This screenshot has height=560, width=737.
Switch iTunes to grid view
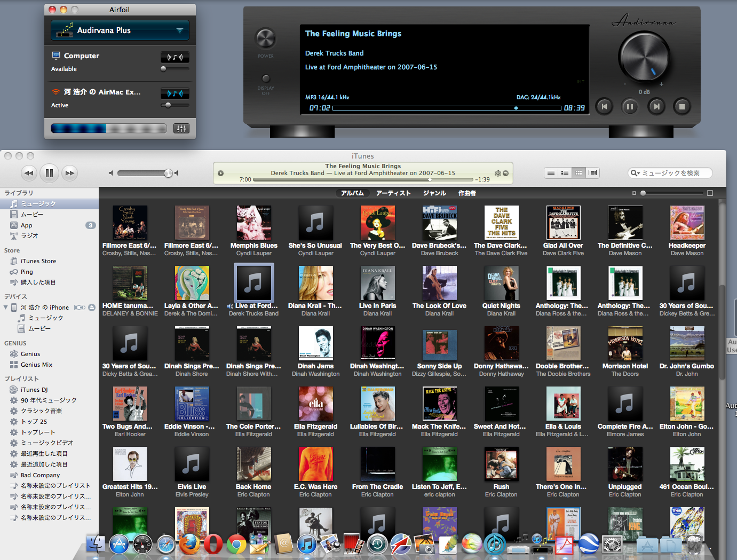point(578,173)
